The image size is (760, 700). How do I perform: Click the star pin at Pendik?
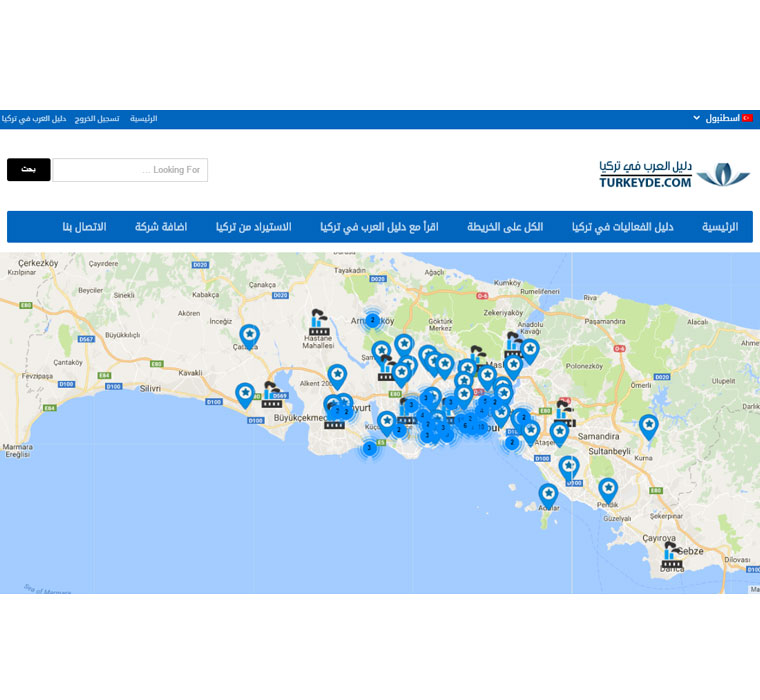coord(608,490)
